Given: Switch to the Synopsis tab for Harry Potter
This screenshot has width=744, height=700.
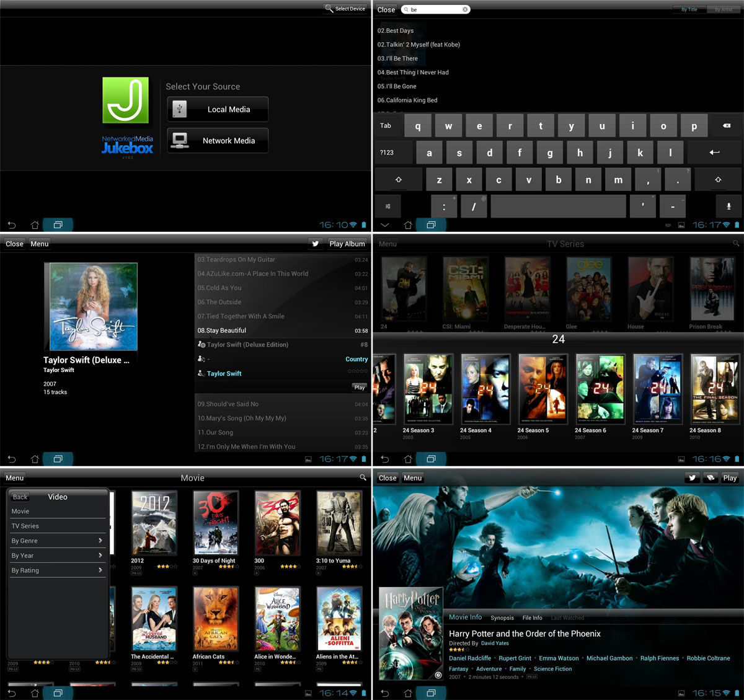Looking at the screenshot, I should click(x=502, y=618).
